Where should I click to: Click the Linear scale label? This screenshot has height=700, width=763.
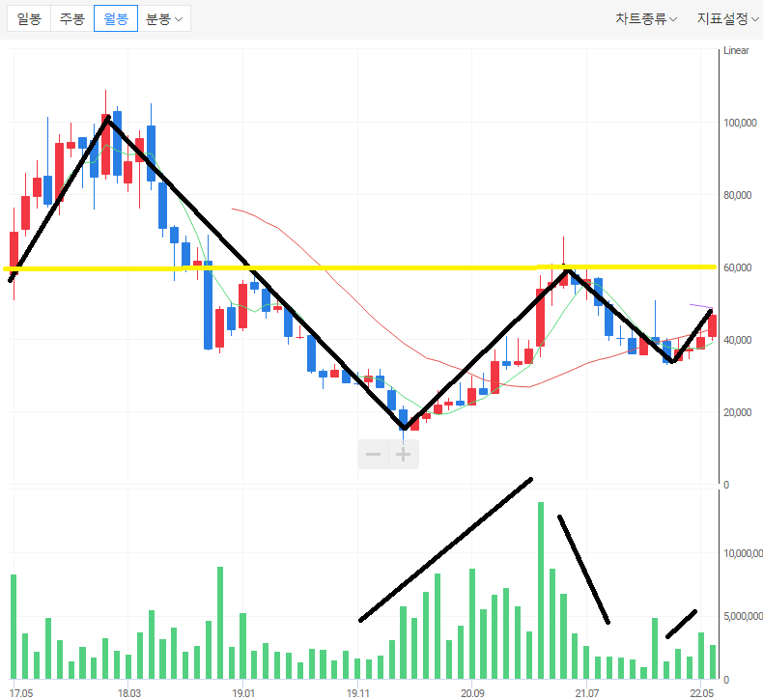tap(736, 50)
